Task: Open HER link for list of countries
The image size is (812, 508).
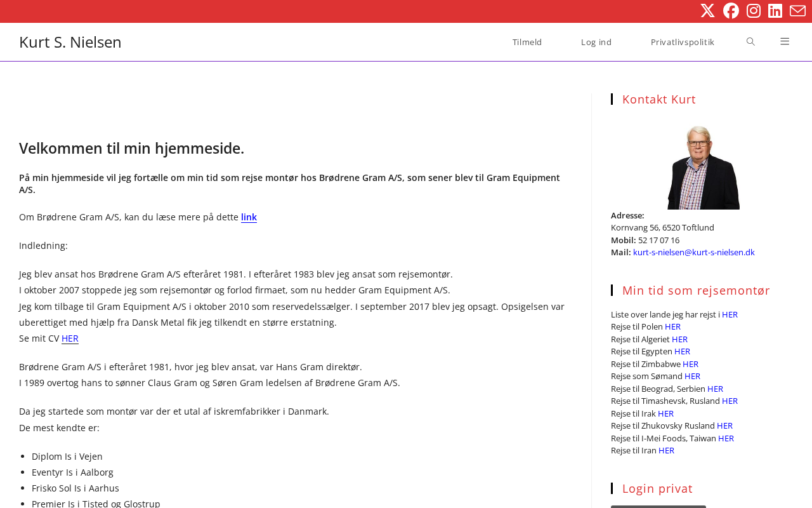Action: (x=730, y=314)
